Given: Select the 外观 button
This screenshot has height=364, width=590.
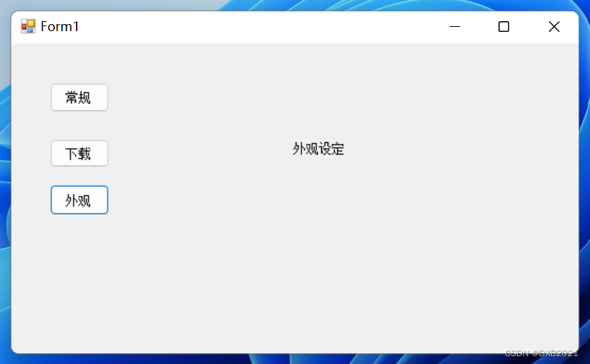Looking at the screenshot, I should click(79, 200).
